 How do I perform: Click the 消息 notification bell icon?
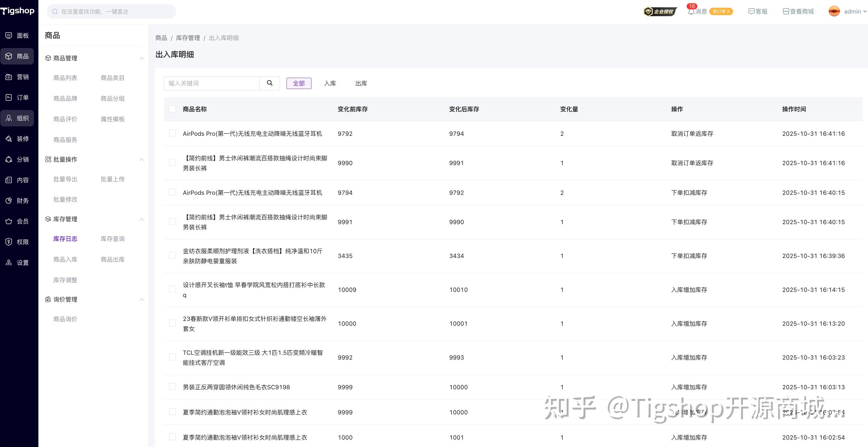click(x=691, y=11)
